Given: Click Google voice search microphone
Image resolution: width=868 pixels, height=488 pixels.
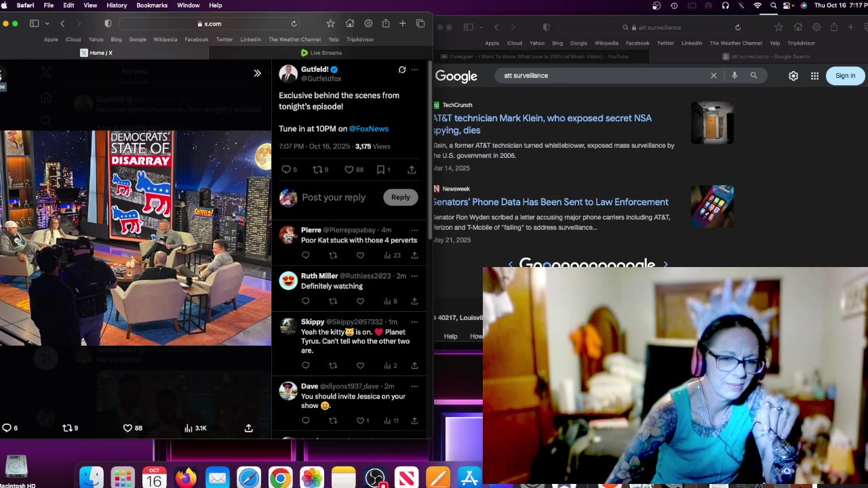Looking at the screenshot, I should [734, 75].
